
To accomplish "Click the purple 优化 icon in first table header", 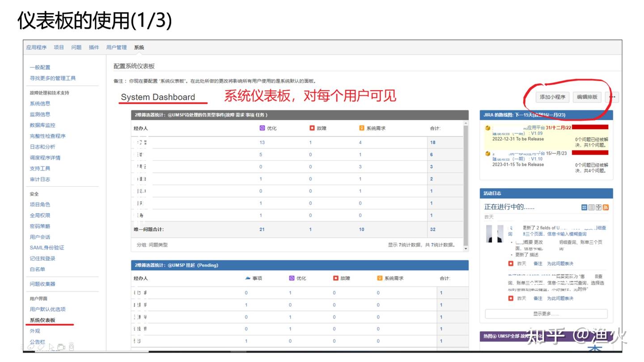I will coord(263,128).
